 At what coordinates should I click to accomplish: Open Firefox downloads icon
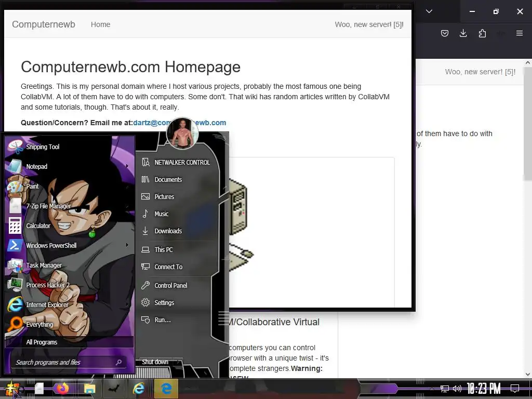(x=463, y=33)
